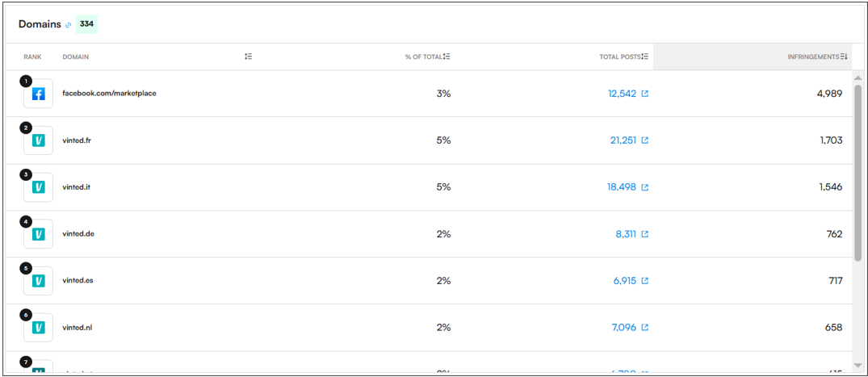Open external link icon beside 6,915 posts
Screen dimensions: 868x377
(x=645, y=281)
